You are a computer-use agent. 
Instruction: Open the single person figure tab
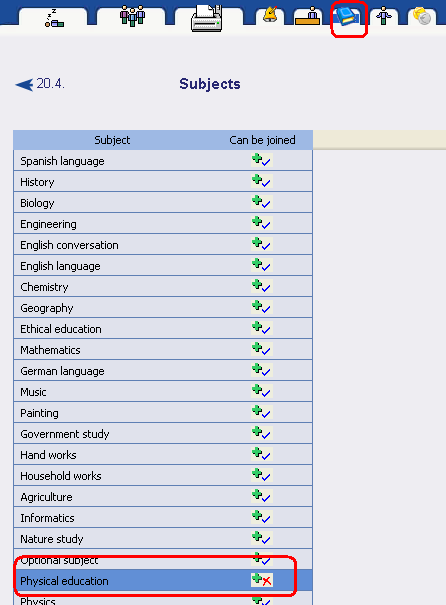pyautogui.click(x=383, y=16)
